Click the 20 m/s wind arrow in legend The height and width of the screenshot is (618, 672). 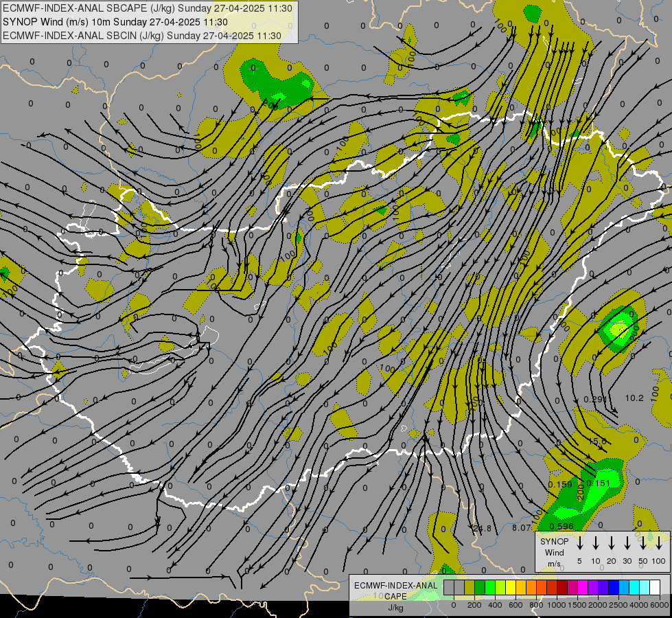point(612,543)
